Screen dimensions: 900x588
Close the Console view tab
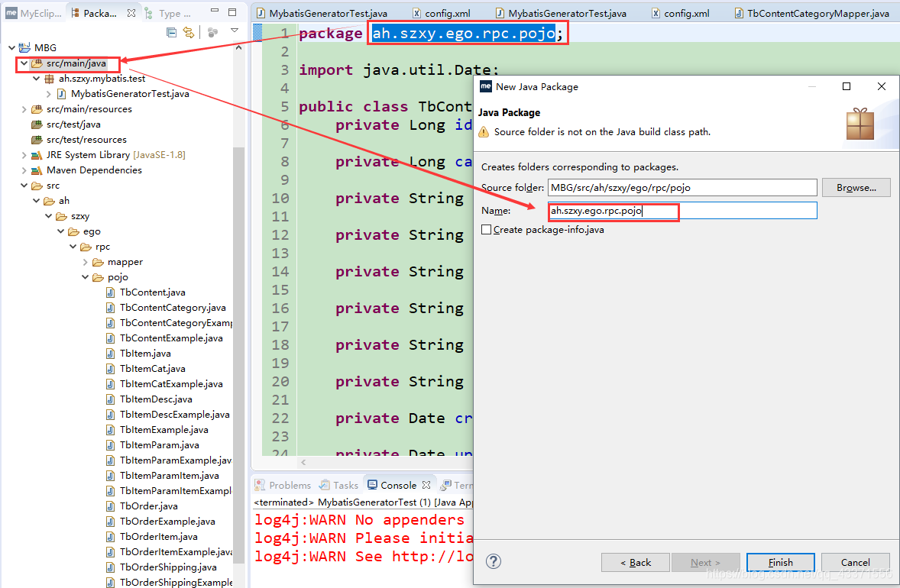426,486
